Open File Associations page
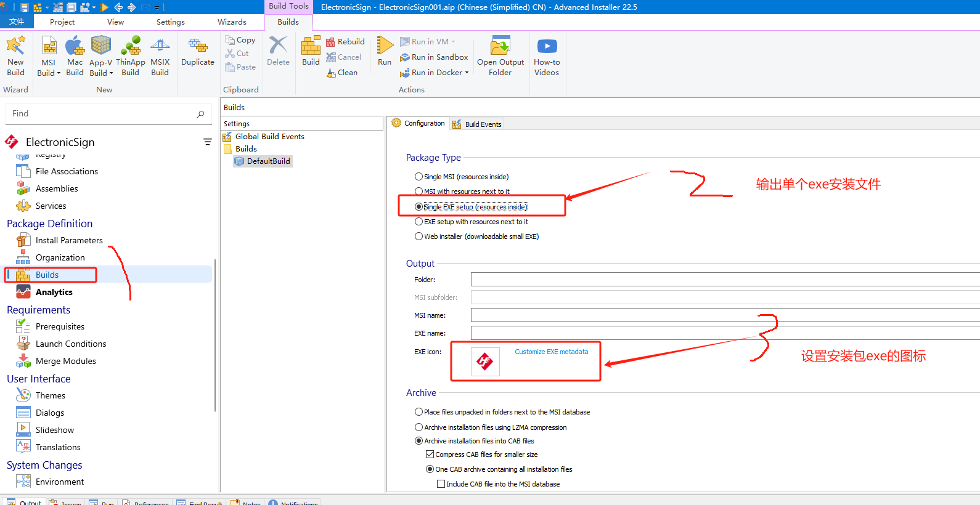 tap(67, 171)
